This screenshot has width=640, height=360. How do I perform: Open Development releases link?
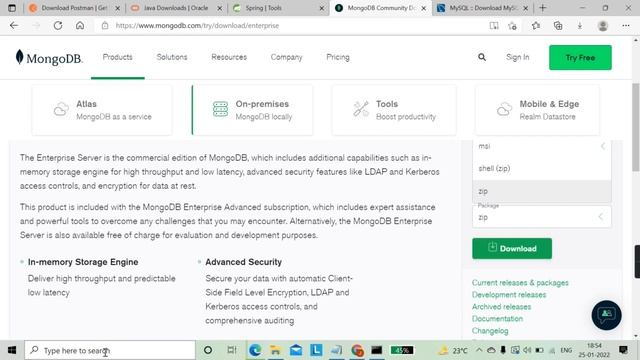click(x=509, y=295)
